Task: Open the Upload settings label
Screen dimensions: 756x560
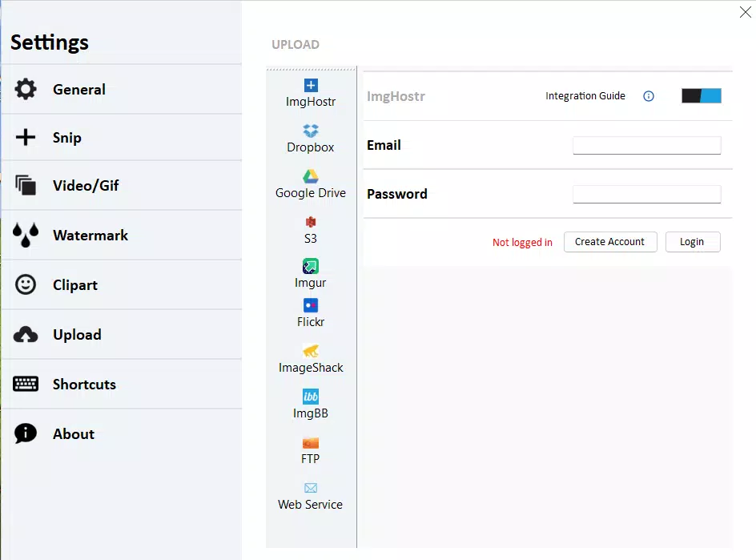Action: pyautogui.click(x=77, y=335)
